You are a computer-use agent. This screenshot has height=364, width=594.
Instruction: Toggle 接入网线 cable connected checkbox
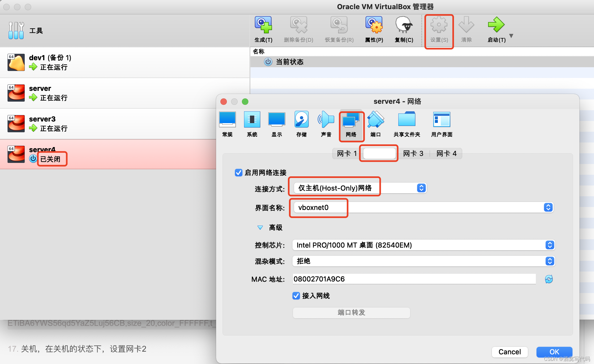[296, 296]
